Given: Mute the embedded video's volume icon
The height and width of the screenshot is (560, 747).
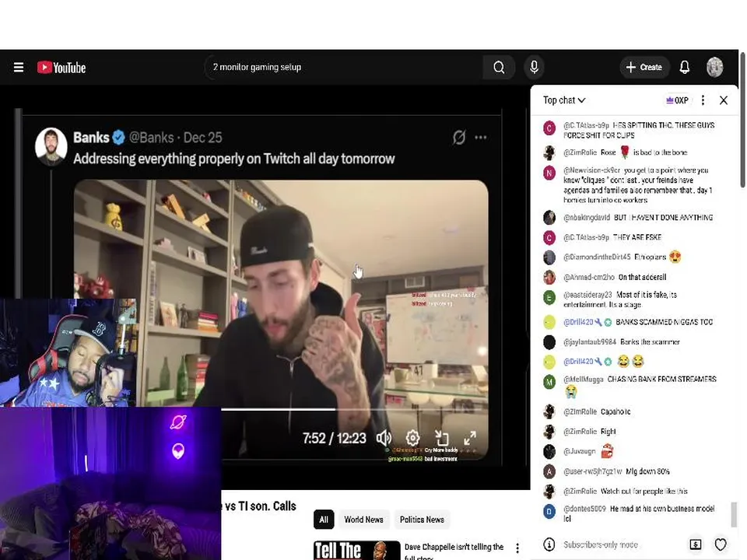Looking at the screenshot, I should tap(384, 438).
